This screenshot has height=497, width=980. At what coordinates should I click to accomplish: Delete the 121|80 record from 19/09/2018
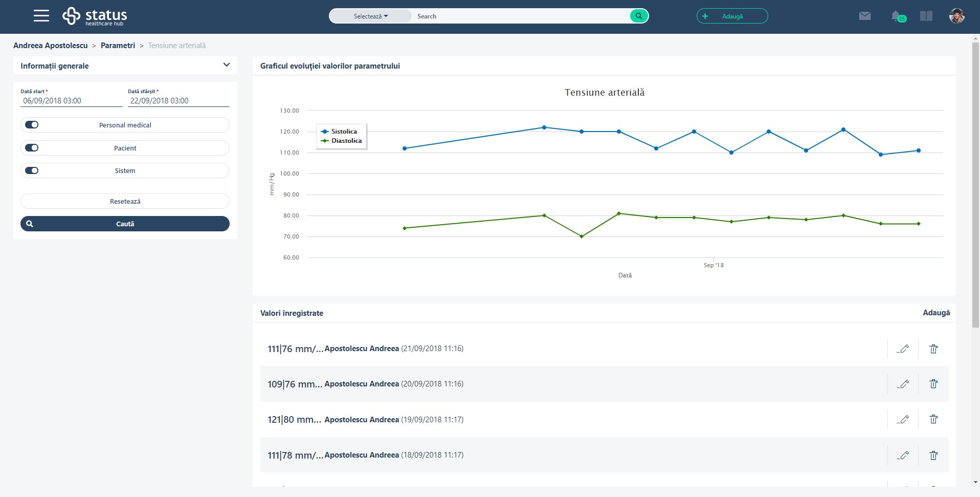click(933, 419)
